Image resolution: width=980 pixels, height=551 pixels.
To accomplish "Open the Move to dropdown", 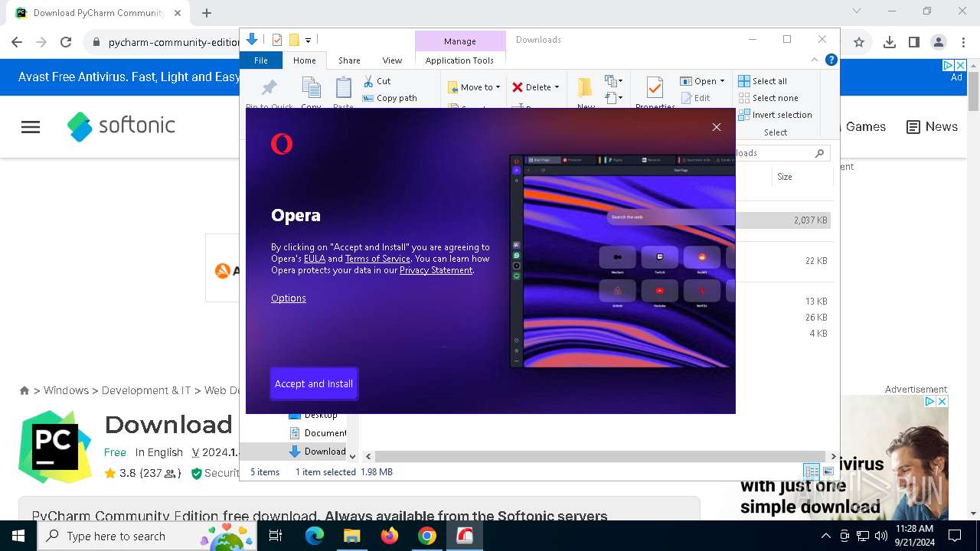I will [x=474, y=87].
